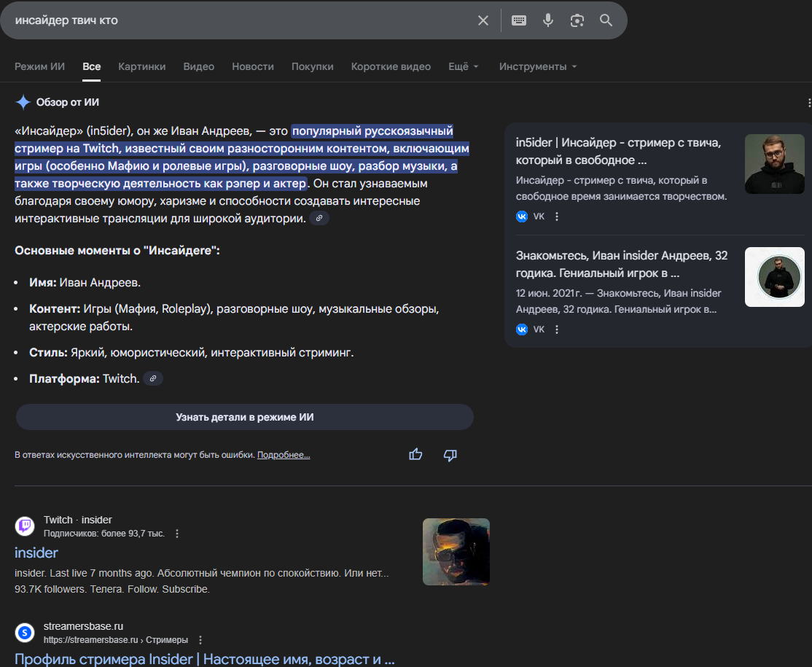The height and width of the screenshot is (667, 812).
Task: Open three-dot menu for the Twitch result
Action: (x=177, y=534)
